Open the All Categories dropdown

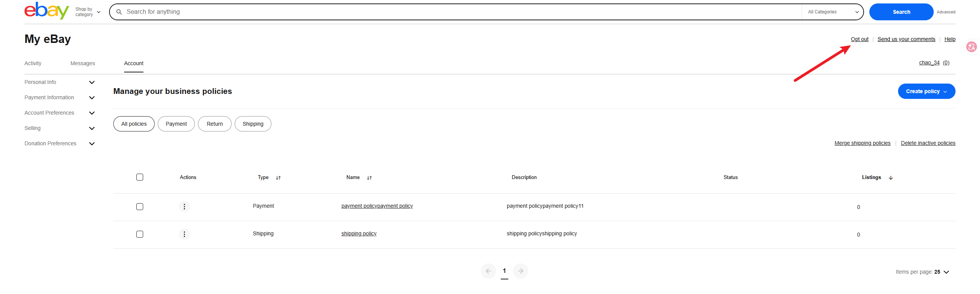coord(832,12)
